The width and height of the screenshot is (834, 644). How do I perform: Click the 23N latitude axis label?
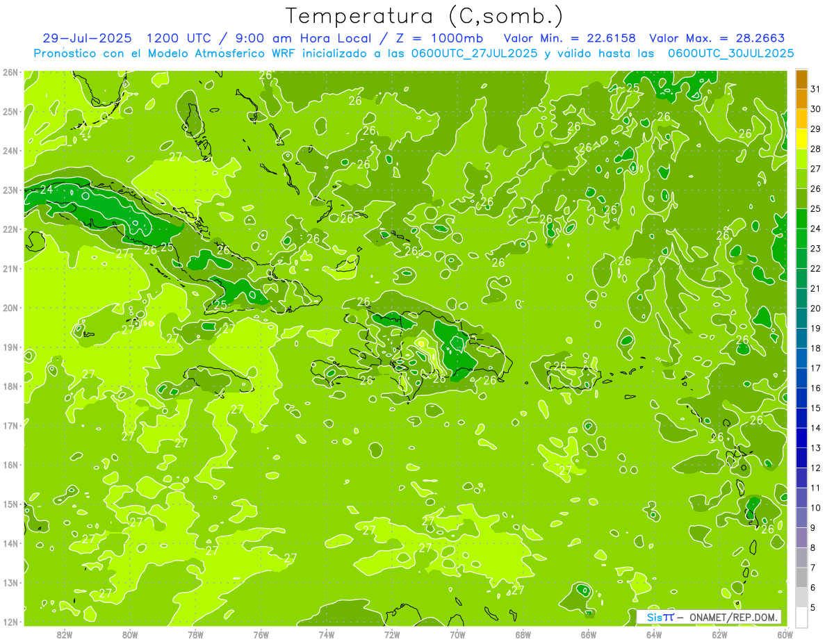[x=10, y=190]
